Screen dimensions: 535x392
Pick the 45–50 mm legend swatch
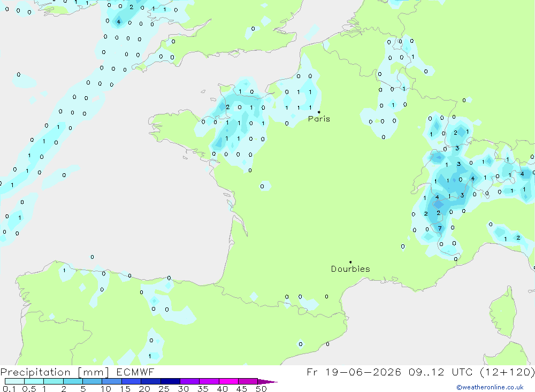[248, 381]
